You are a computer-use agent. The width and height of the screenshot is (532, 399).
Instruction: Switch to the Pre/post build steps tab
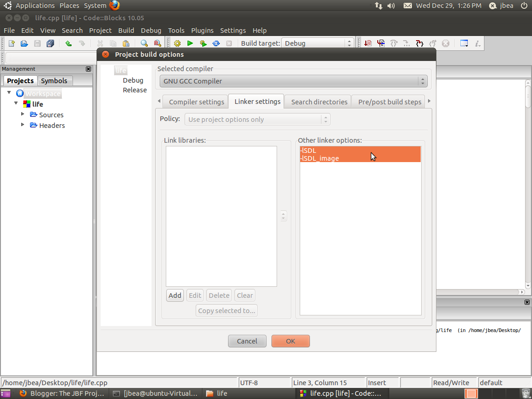(389, 102)
